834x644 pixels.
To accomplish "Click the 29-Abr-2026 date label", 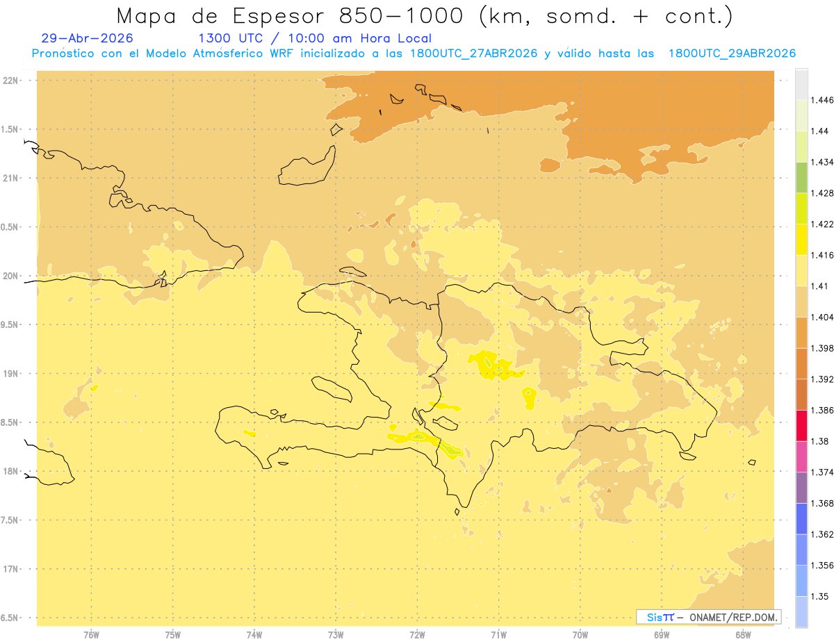I will (x=88, y=39).
